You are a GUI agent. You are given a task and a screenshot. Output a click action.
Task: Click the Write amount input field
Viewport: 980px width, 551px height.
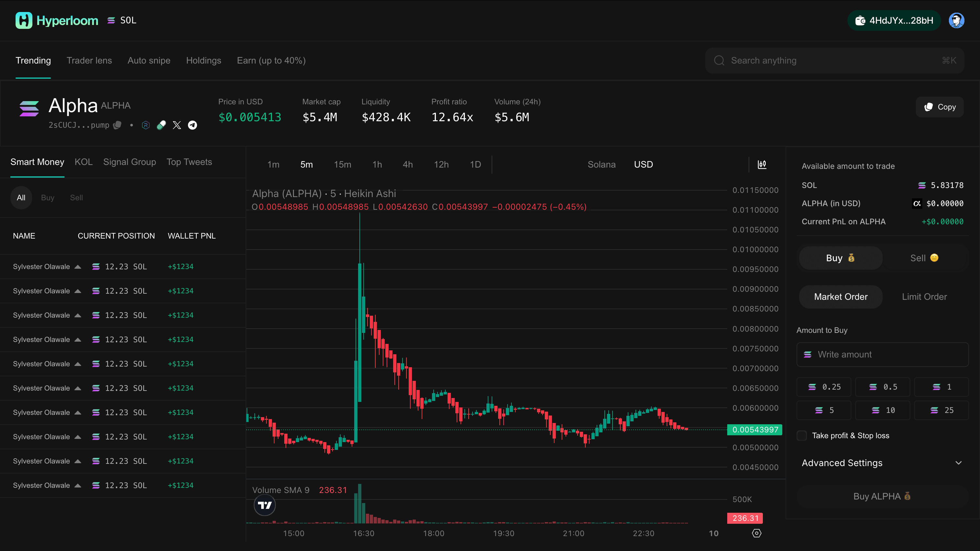(882, 355)
